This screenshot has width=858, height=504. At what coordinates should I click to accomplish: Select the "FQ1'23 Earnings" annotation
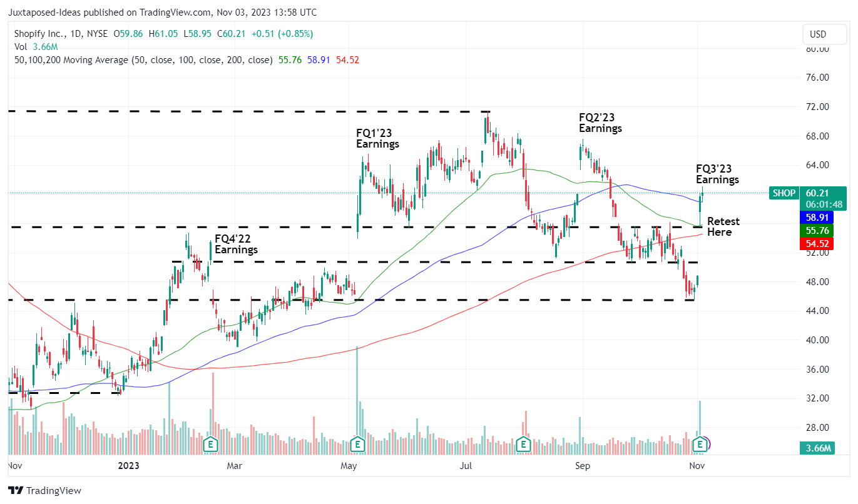tap(378, 138)
